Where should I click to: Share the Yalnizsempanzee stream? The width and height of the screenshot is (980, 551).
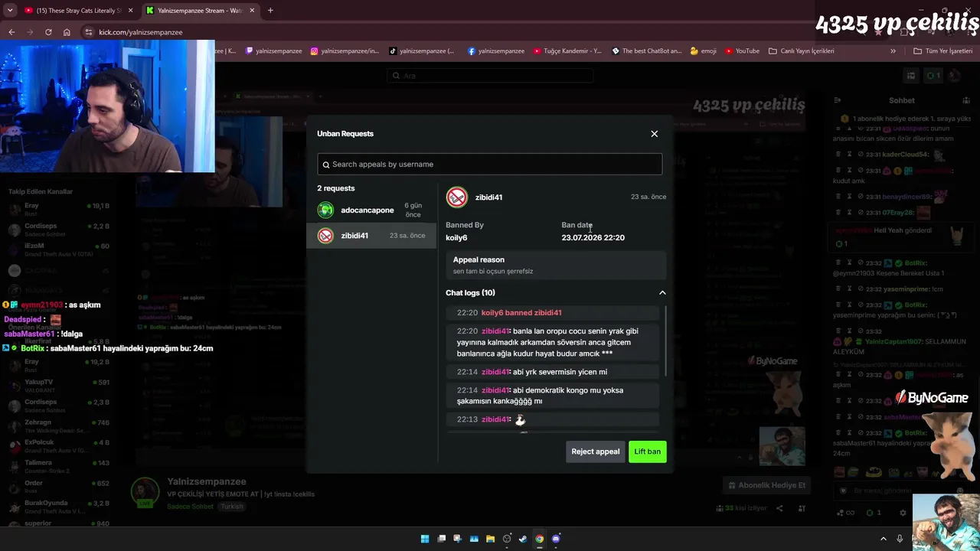[780, 508]
